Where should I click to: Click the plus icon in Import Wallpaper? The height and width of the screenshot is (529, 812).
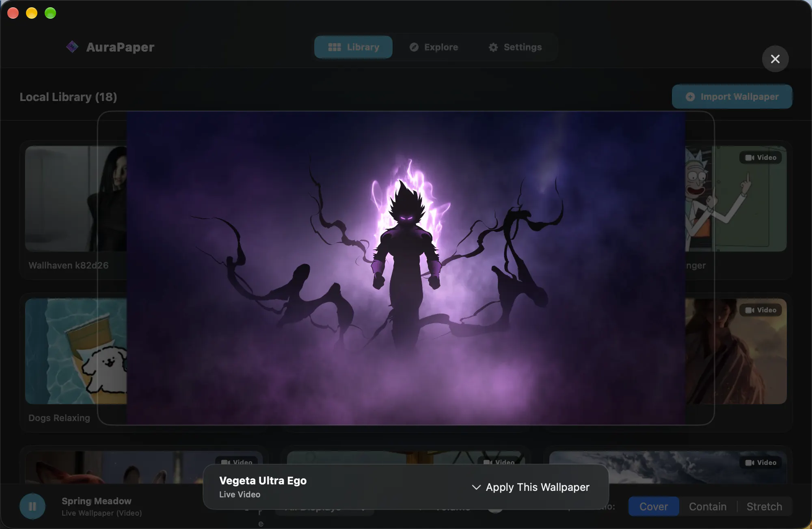coord(690,97)
